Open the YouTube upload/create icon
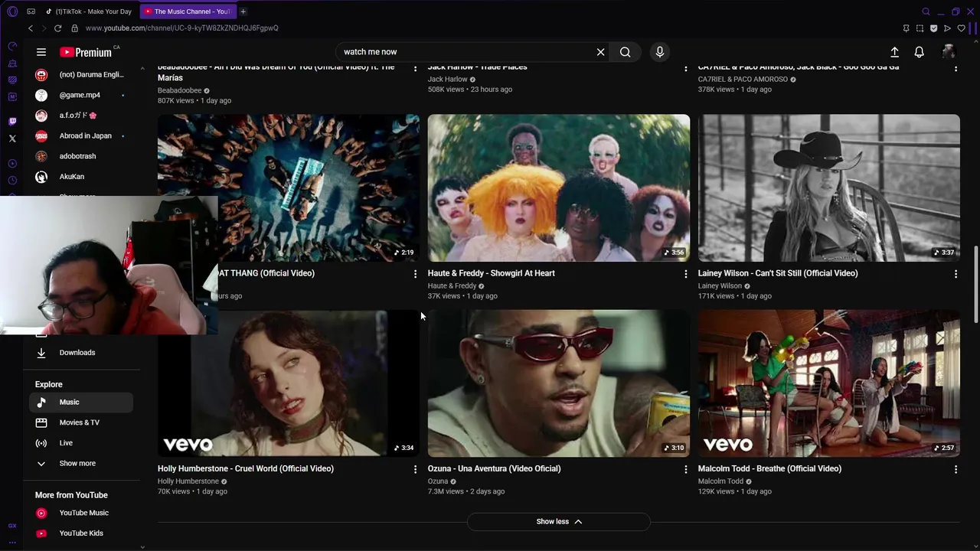This screenshot has width=980, height=551. coord(894,52)
